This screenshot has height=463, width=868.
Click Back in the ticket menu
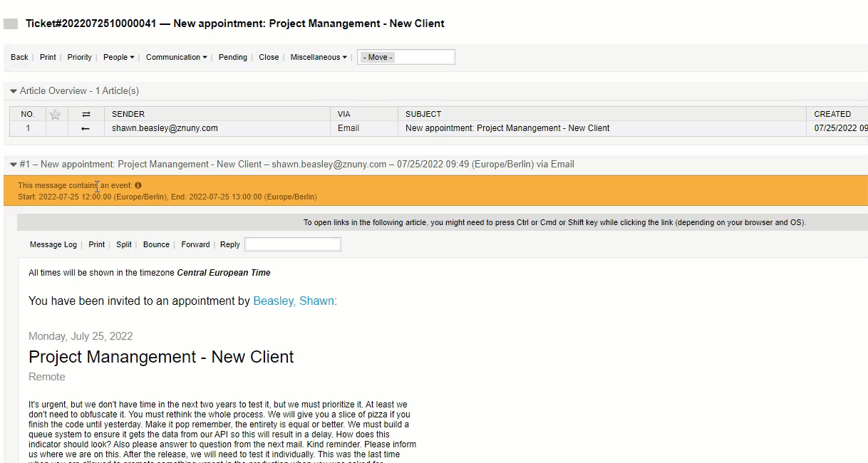point(19,57)
